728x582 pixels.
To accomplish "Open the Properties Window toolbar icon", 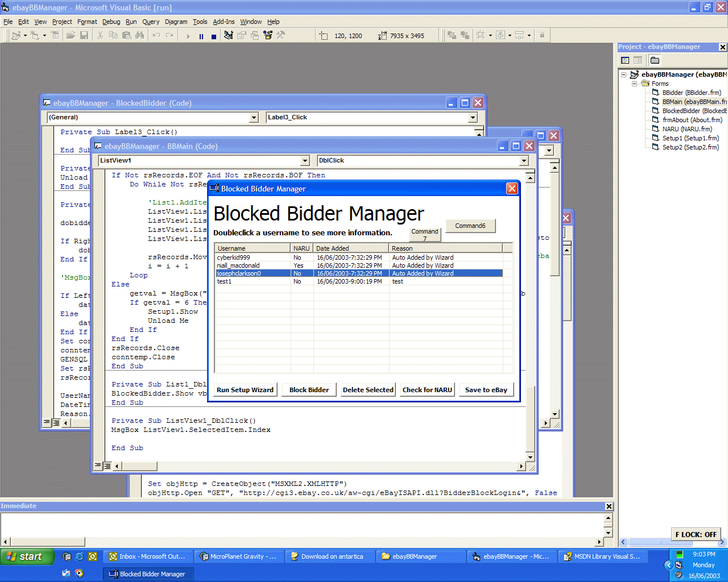I will click(x=242, y=35).
